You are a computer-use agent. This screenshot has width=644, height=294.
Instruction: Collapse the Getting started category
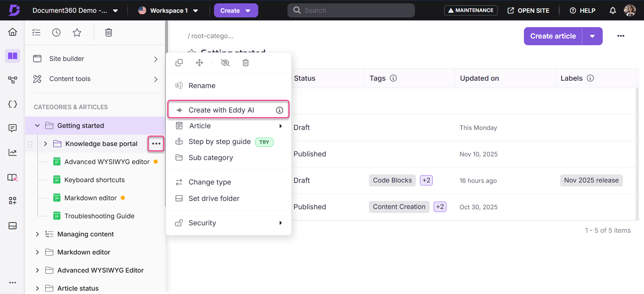click(x=37, y=126)
